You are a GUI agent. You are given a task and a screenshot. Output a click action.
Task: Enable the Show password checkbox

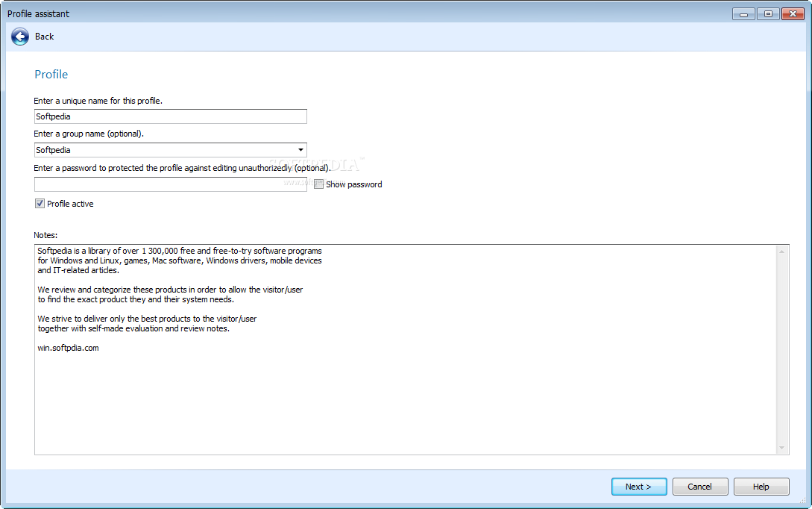click(318, 184)
